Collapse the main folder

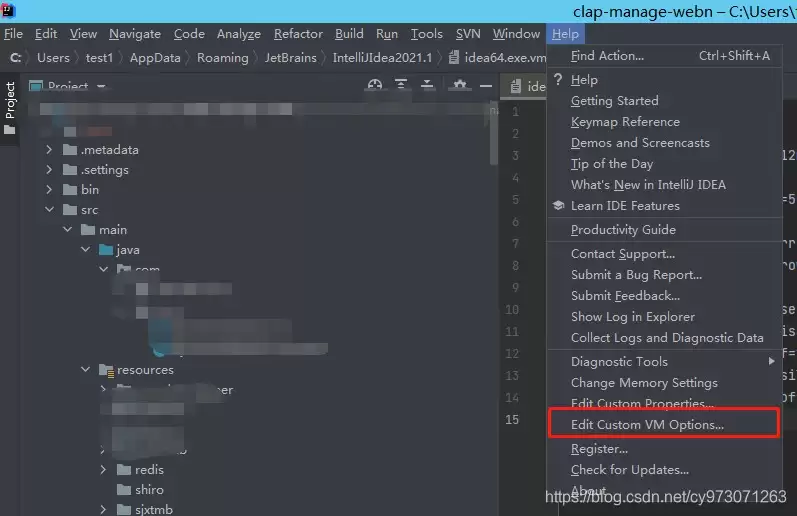pyautogui.click(x=68, y=230)
